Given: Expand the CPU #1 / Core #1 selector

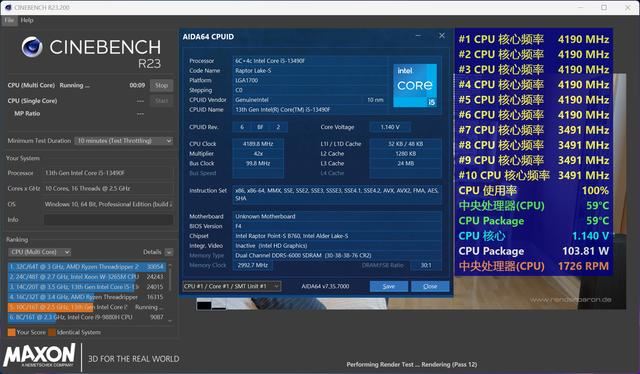Looking at the screenshot, I should 231,286.
